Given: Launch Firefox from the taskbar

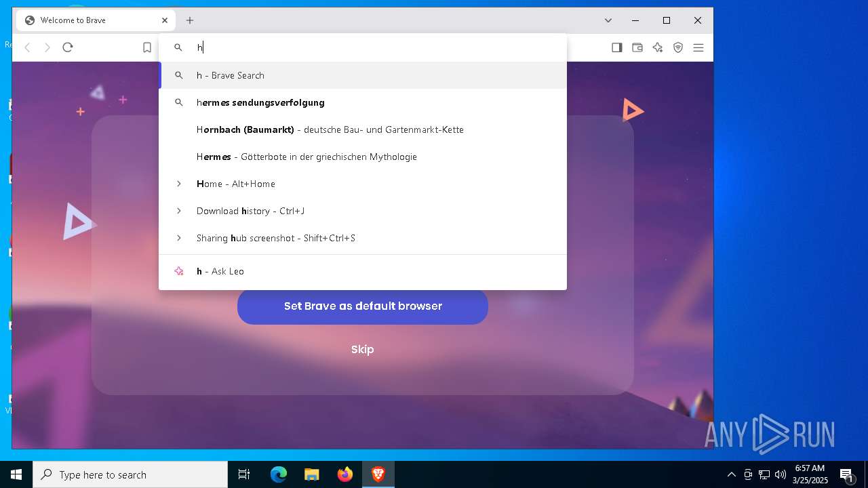Looking at the screenshot, I should (345, 474).
